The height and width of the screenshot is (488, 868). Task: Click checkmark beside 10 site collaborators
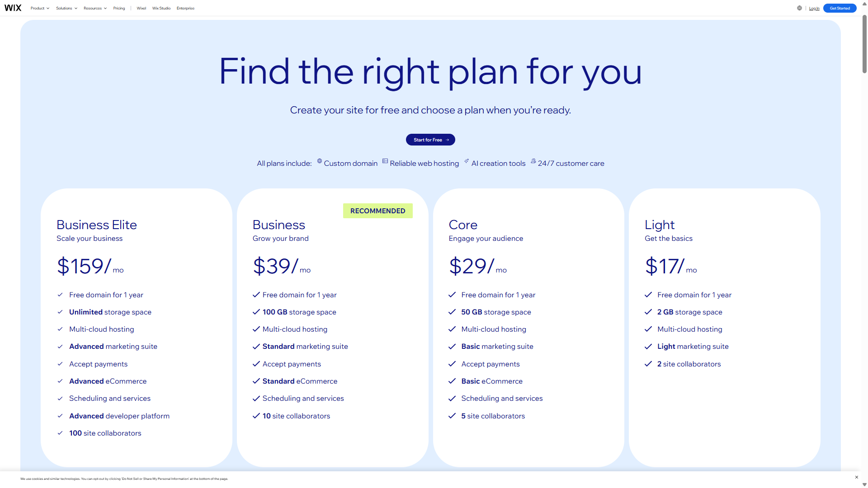click(256, 416)
